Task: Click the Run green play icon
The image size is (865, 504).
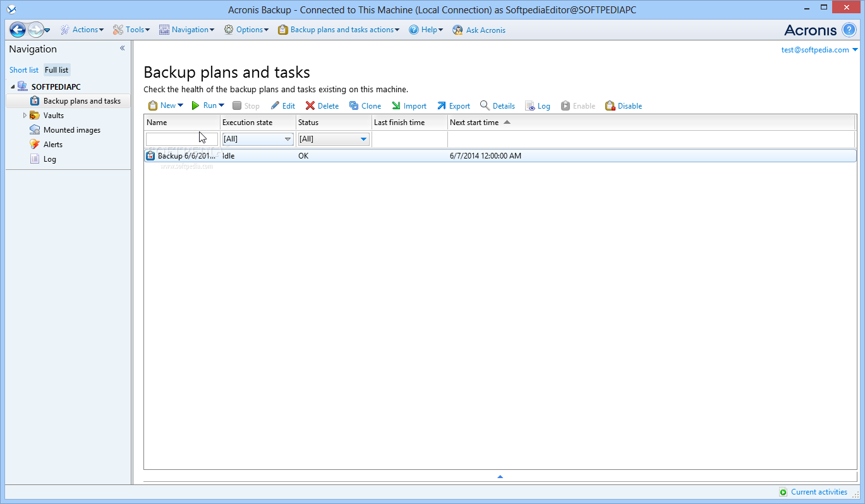Action: tap(196, 105)
